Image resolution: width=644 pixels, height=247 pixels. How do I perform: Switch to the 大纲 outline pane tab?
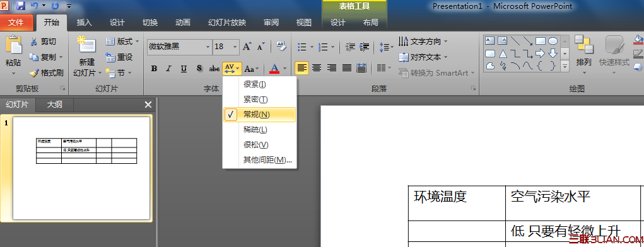pyautogui.click(x=55, y=105)
